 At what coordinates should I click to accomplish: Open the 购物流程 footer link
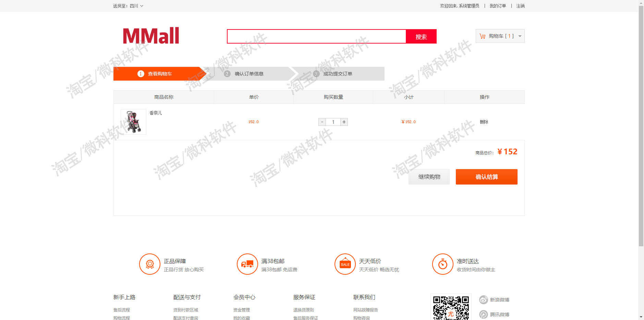tap(122, 318)
